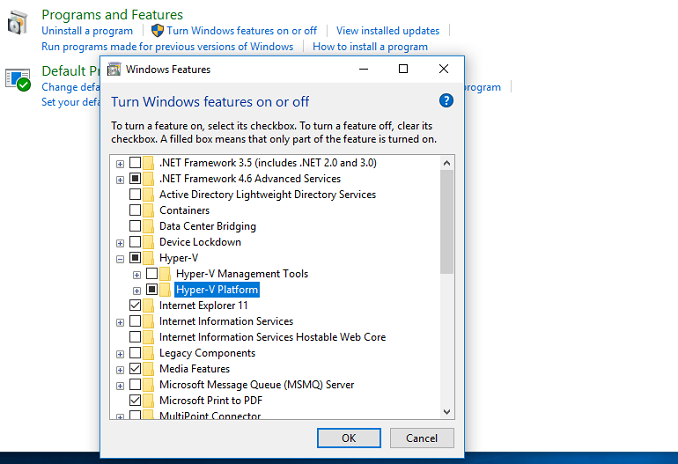Image resolution: width=678 pixels, height=464 pixels.
Task: Click the Programs and Features icon
Action: pos(17,22)
